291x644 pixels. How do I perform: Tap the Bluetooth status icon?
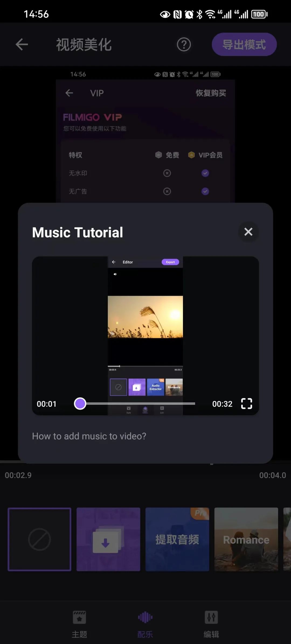coord(199,14)
